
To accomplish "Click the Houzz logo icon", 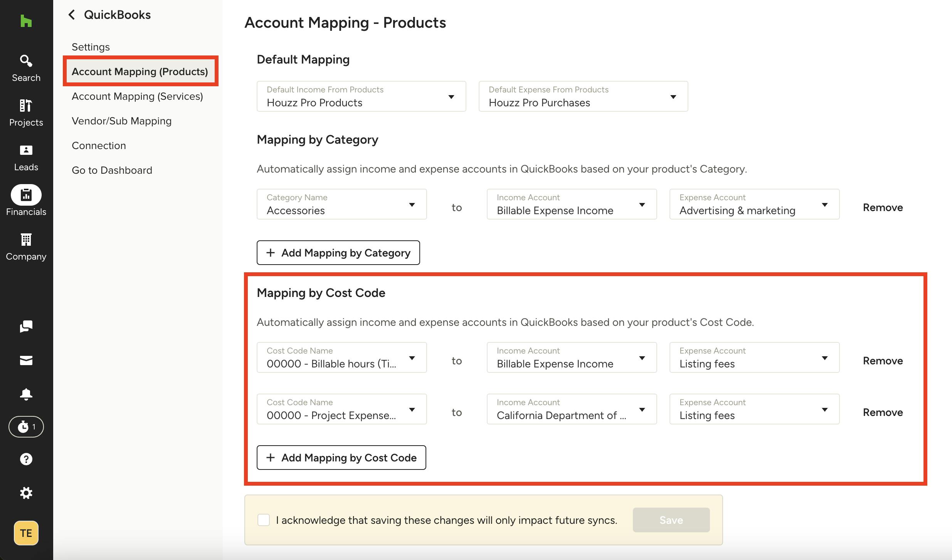I will [x=26, y=21].
